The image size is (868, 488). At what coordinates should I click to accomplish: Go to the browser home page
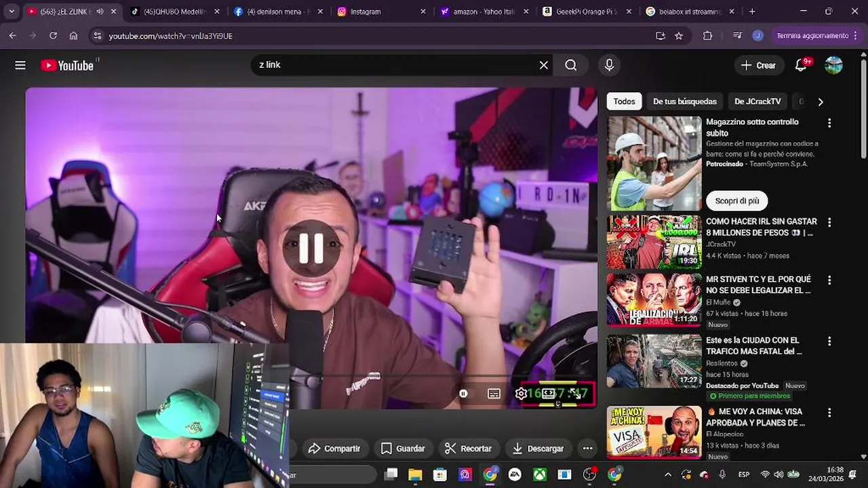pyautogui.click(x=73, y=35)
